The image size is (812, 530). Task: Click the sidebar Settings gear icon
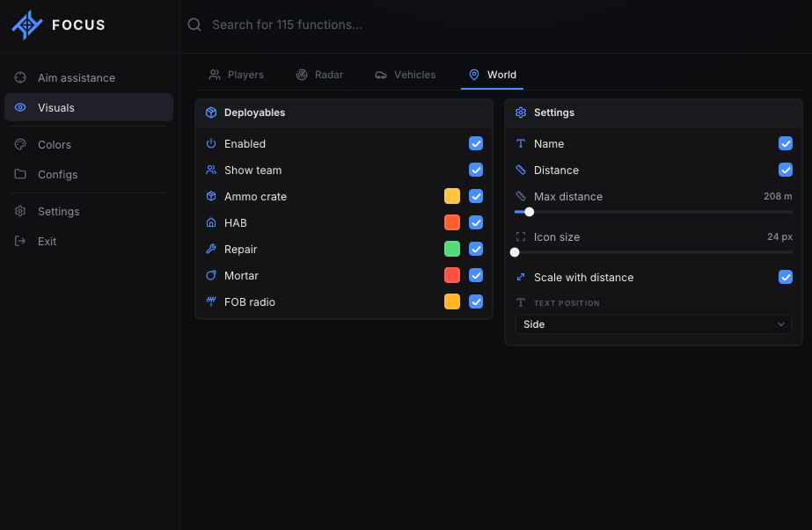tap(20, 211)
